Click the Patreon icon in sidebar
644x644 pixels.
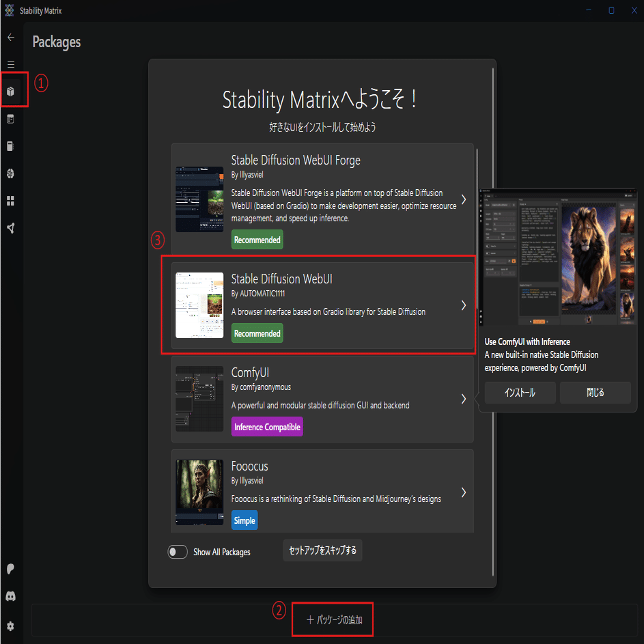(11, 569)
